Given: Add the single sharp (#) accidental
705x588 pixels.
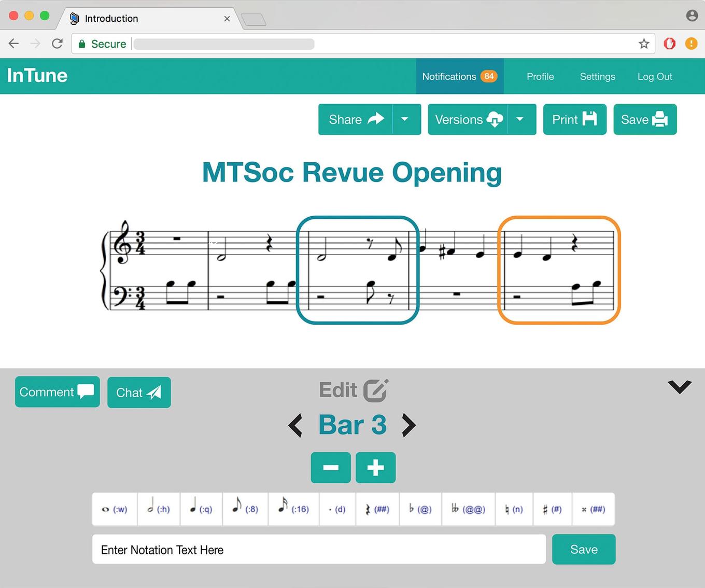Looking at the screenshot, I should click(x=553, y=509).
